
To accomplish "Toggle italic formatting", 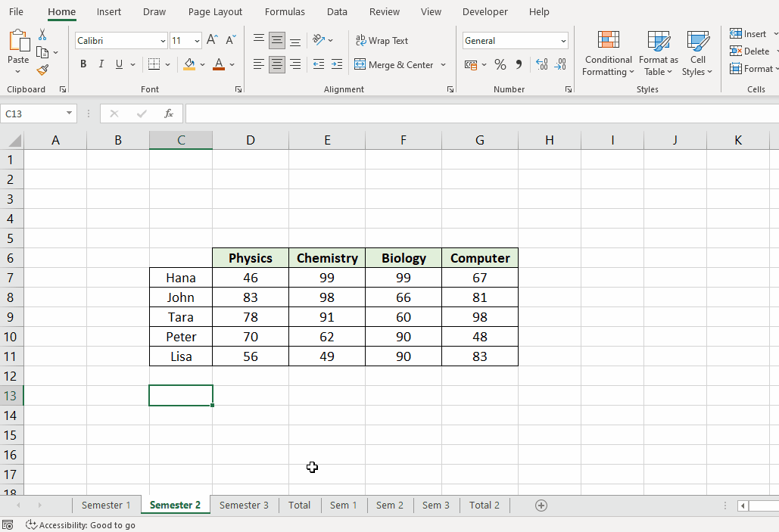I will click(x=101, y=64).
